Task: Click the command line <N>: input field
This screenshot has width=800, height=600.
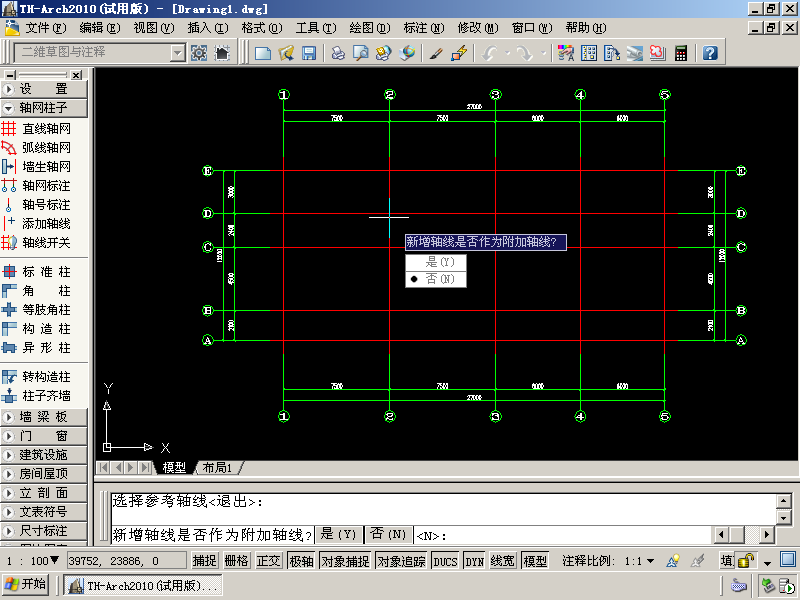Action: (562, 535)
